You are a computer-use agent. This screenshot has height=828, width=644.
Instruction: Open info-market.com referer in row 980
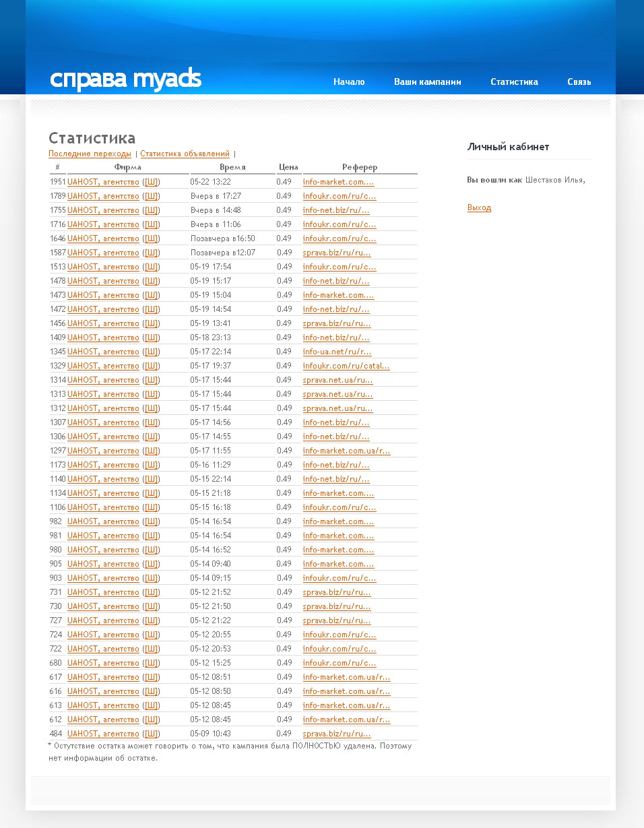point(339,550)
